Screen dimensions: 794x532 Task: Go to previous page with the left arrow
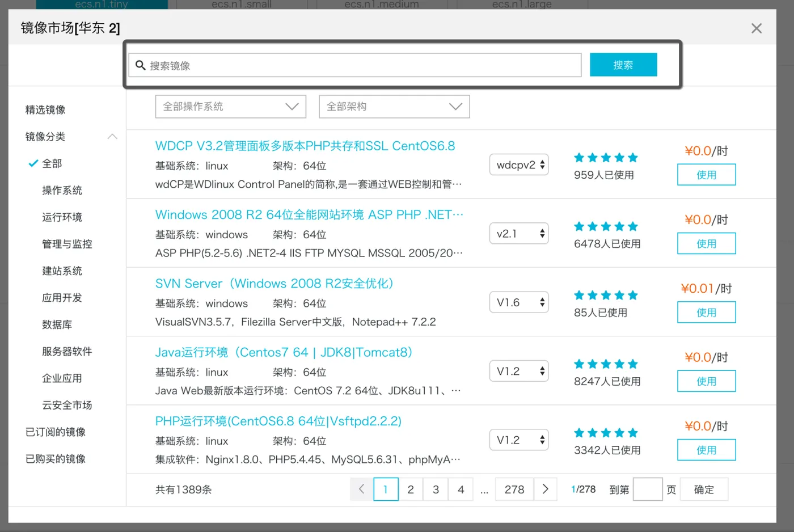pos(361,489)
